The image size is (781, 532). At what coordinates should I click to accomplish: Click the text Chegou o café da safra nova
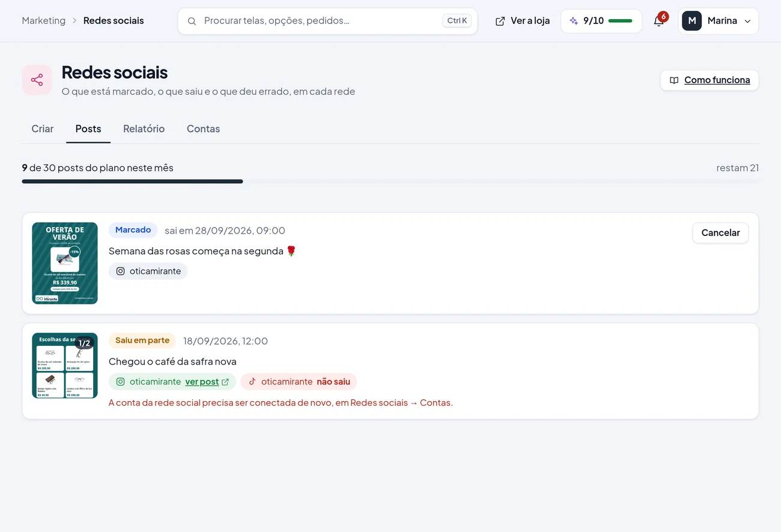172,361
